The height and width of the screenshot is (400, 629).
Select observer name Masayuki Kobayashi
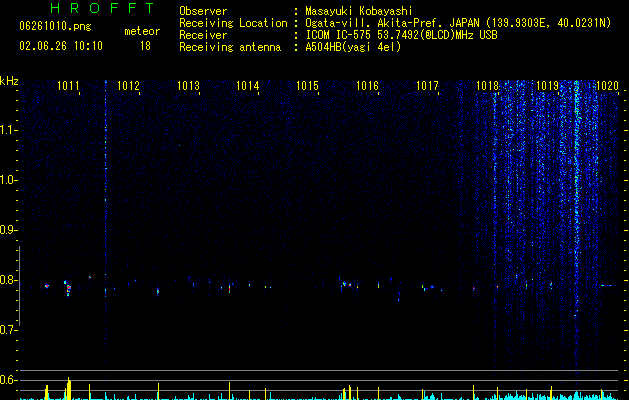359,11
